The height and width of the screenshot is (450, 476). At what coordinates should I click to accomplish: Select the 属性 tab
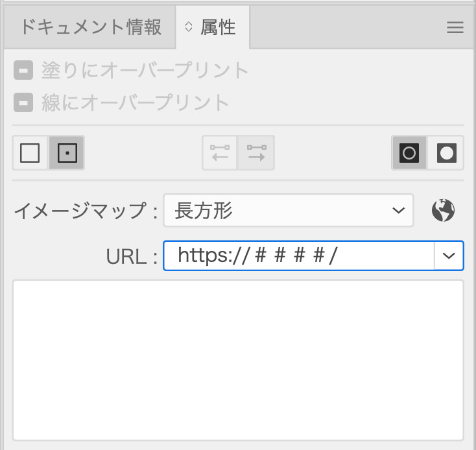tap(218, 27)
